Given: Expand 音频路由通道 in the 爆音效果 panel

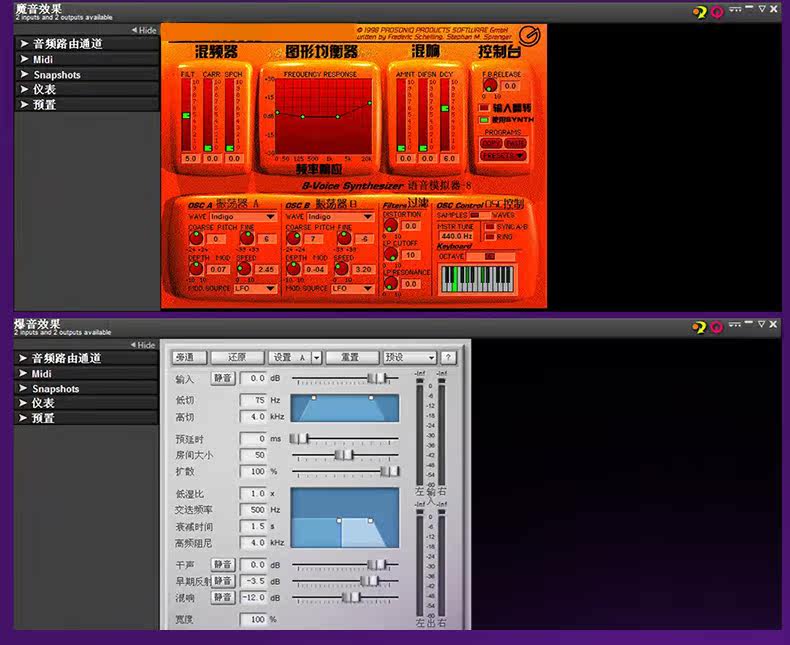Looking at the screenshot, I should (86, 358).
